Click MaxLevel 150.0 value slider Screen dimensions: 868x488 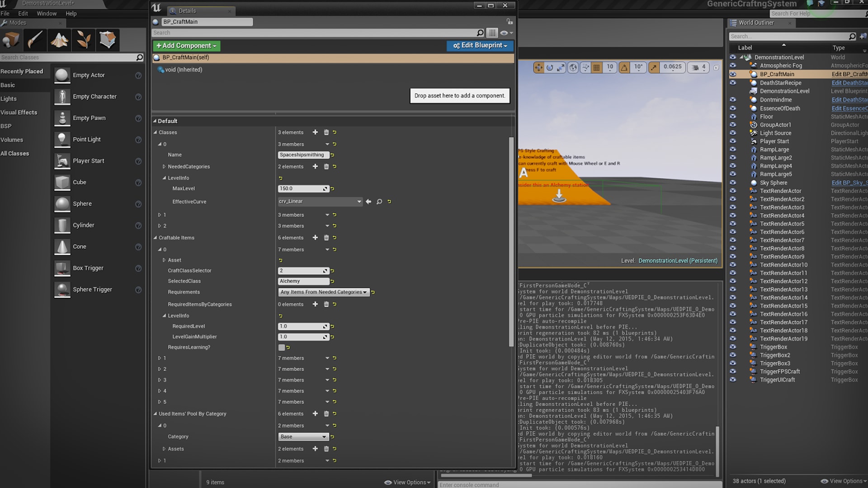(x=303, y=189)
